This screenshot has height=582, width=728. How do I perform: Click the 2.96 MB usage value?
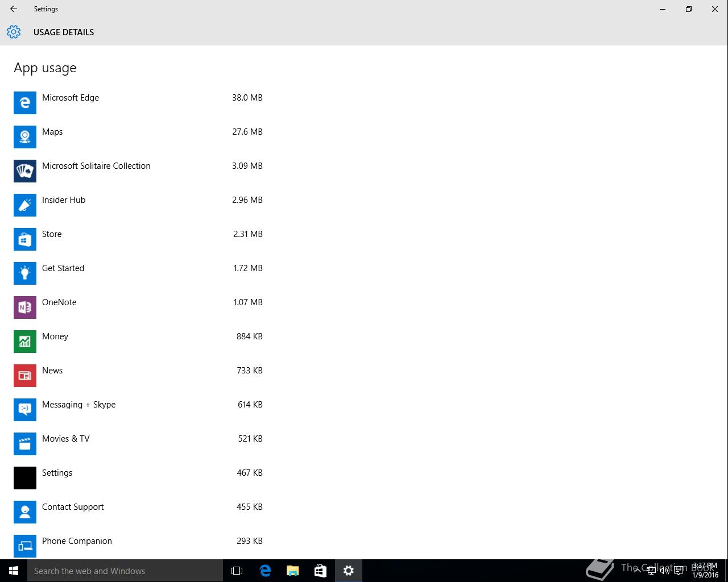247,200
